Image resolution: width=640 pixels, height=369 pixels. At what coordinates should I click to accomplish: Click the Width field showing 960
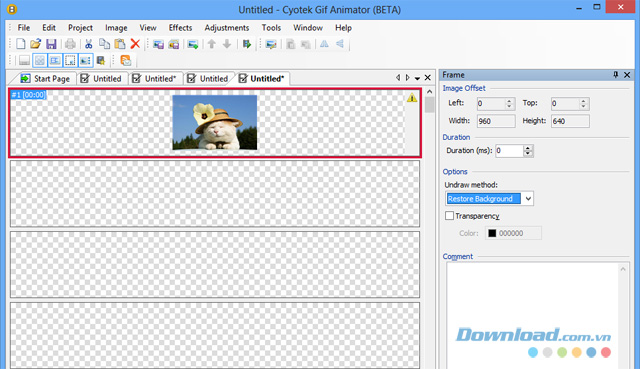[x=496, y=121]
